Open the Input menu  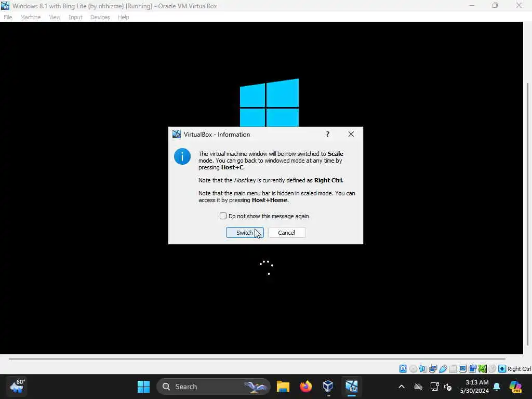click(75, 17)
